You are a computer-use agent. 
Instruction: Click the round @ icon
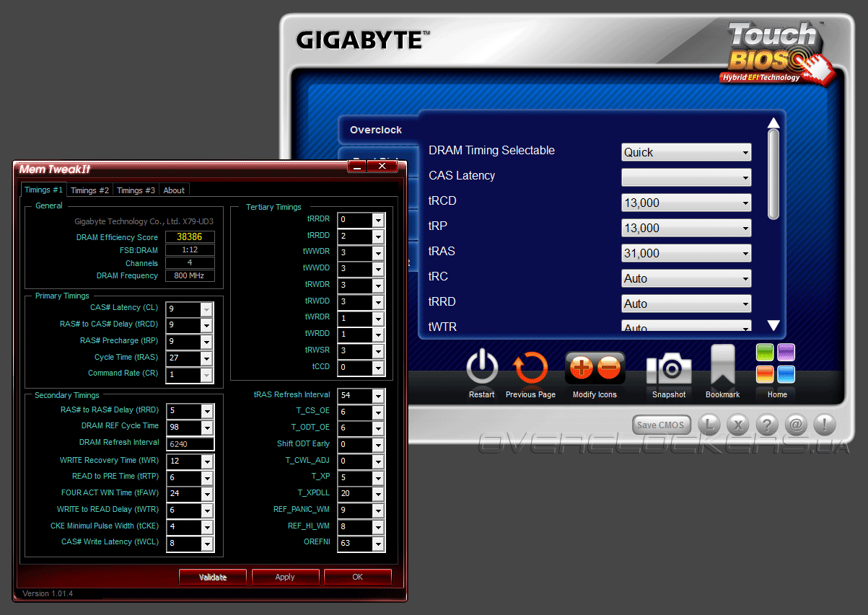tap(796, 425)
